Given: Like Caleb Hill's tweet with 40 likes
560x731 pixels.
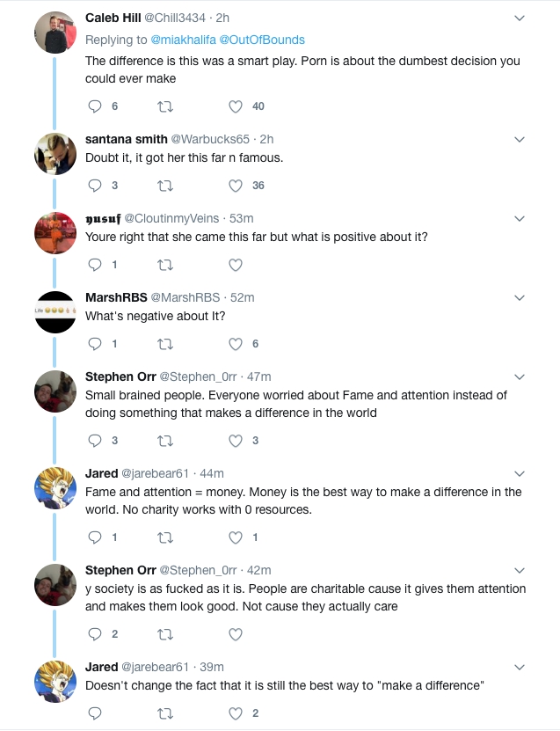Looking at the screenshot, I should (x=235, y=106).
